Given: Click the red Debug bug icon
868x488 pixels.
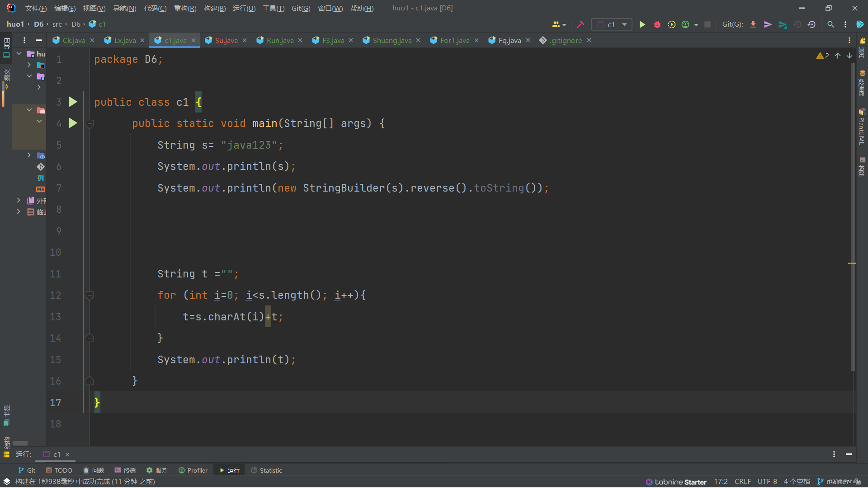Looking at the screenshot, I should coord(657,24).
